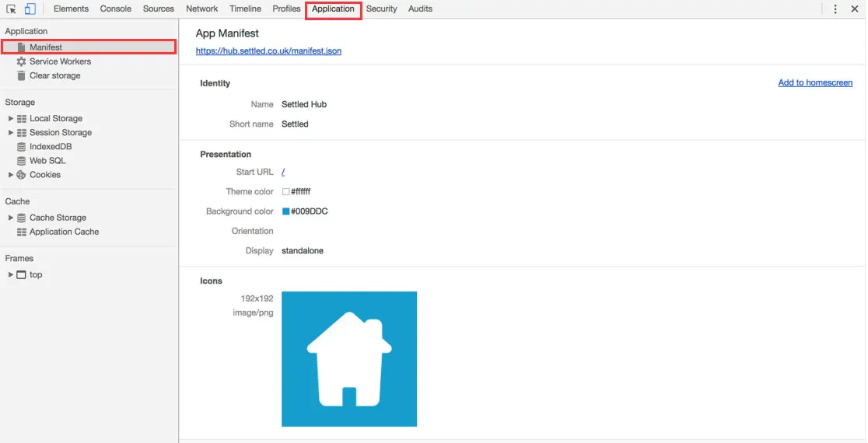This screenshot has width=868, height=443.
Task: Click the top frame window icon
Action: click(21, 275)
